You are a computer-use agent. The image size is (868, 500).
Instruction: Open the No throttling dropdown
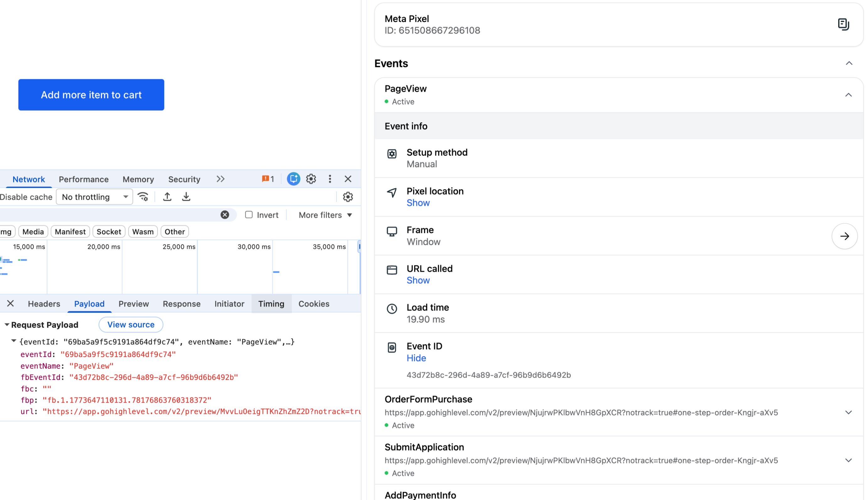94,196
